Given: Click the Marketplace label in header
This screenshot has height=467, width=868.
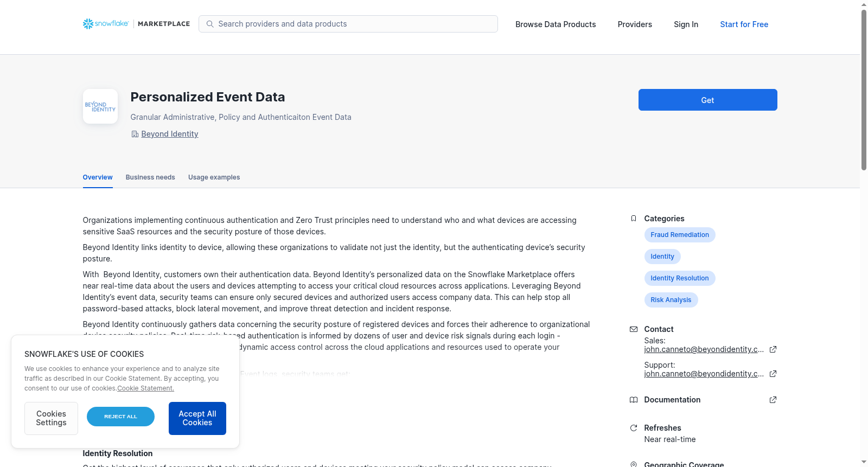Looking at the screenshot, I should pos(164,24).
